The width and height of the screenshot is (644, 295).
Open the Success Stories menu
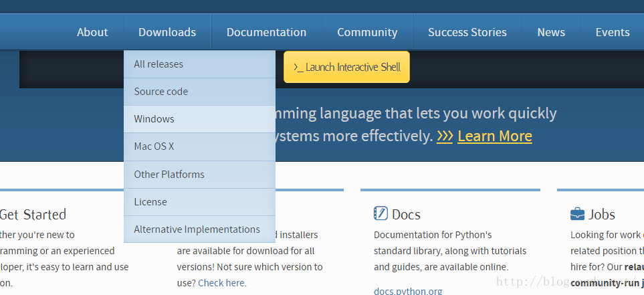click(x=467, y=32)
